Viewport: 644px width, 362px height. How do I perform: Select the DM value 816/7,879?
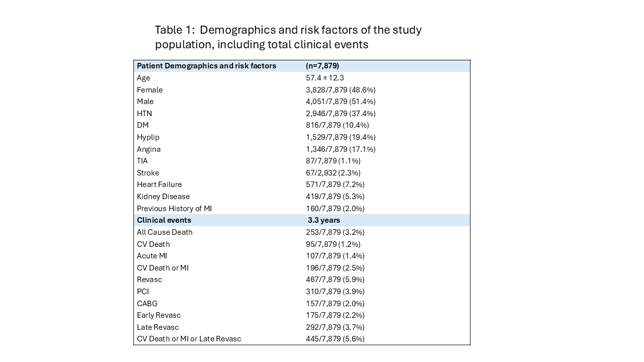tap(326, 125)
